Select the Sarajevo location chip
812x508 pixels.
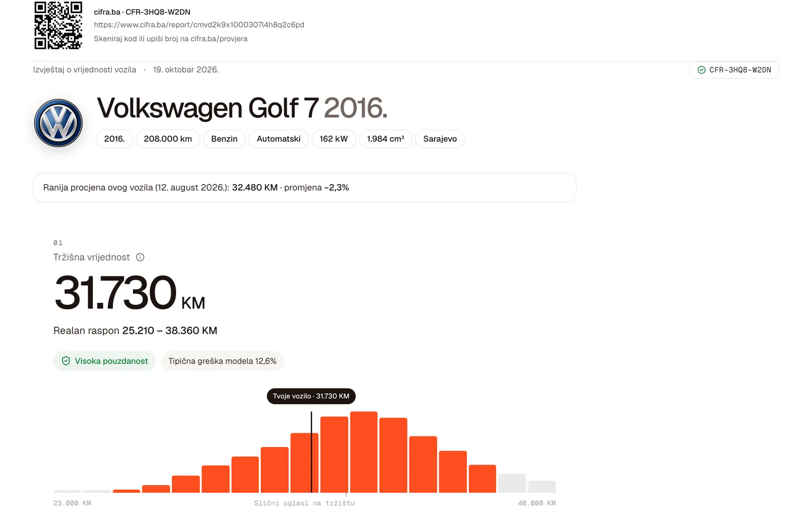click(440, 139)
